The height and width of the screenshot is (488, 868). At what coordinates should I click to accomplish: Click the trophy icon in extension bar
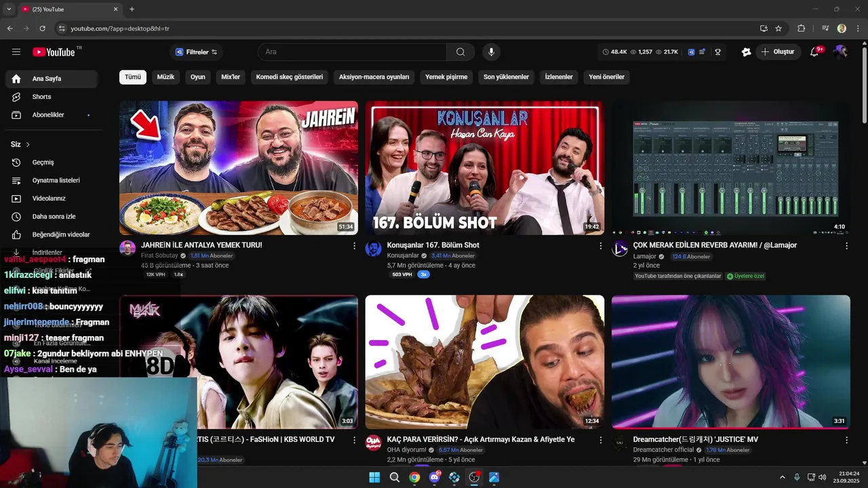tap(717, 52)
